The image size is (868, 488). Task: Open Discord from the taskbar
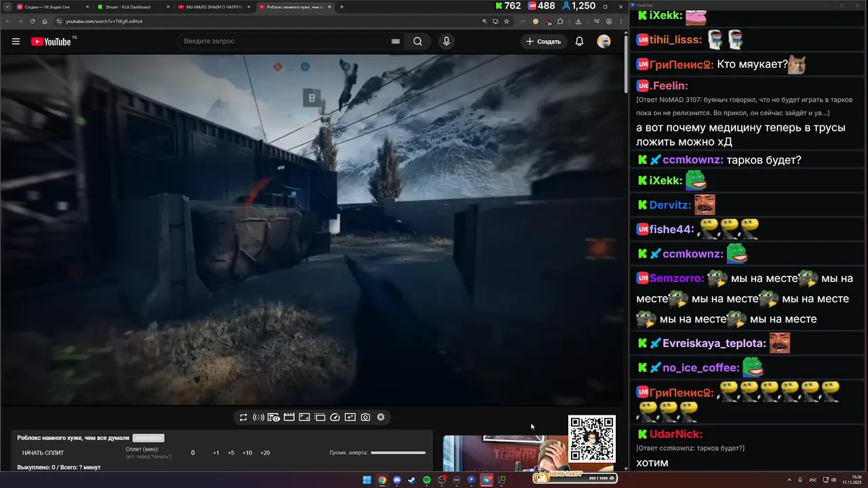(x=397, y=480)
